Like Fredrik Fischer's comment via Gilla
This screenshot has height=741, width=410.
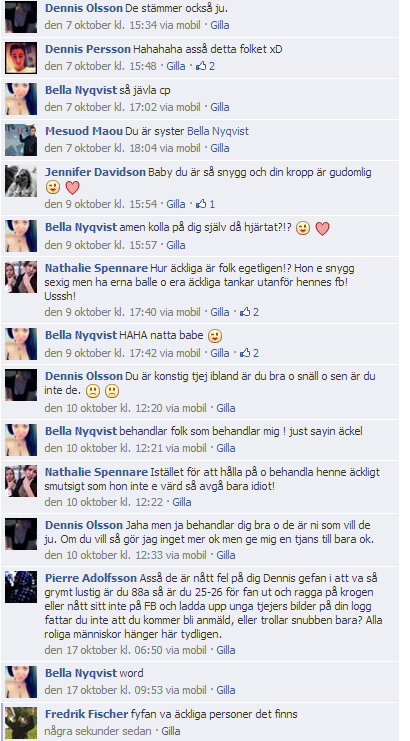(171, 731)
